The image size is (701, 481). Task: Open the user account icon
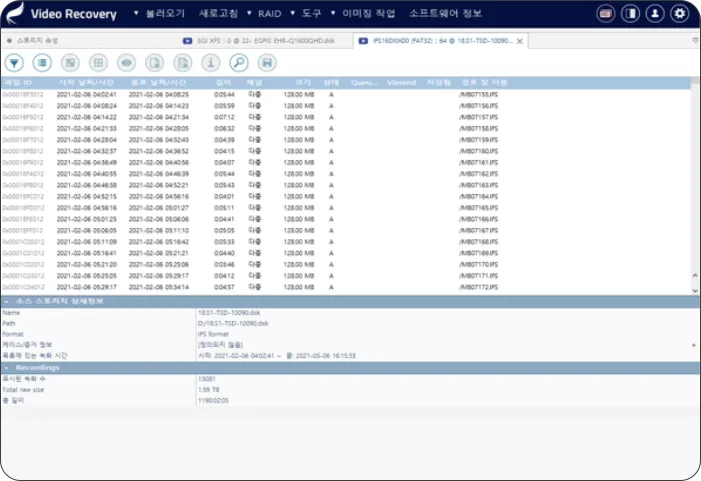[x=655, y=14]
